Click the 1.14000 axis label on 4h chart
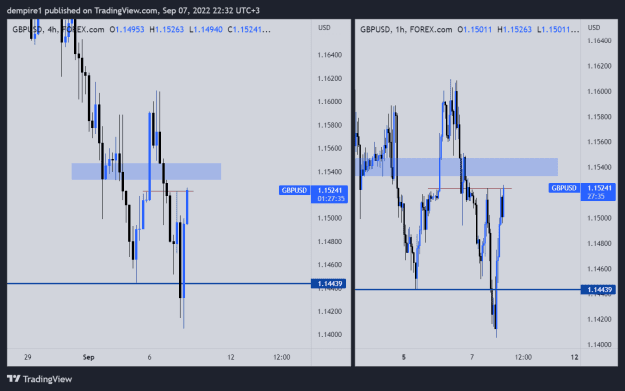This screenshot has width=625, height=391. [x=330, y=334]
